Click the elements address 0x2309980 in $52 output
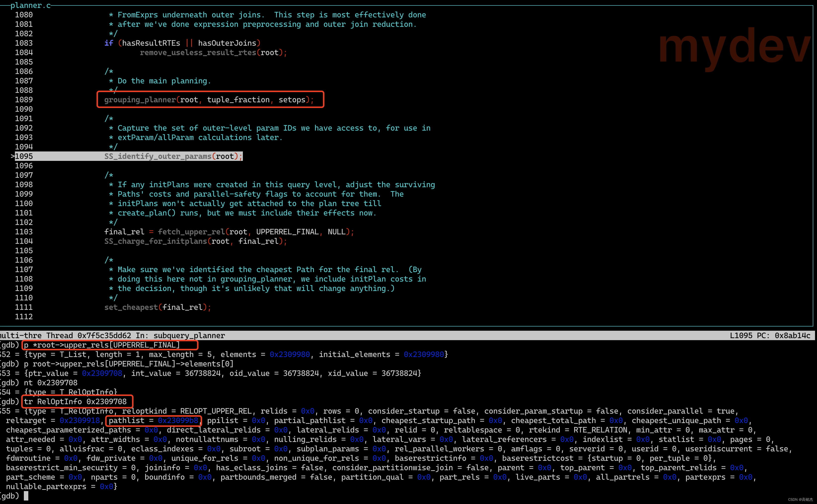This screenshot has width=817, height=504. 290,355
